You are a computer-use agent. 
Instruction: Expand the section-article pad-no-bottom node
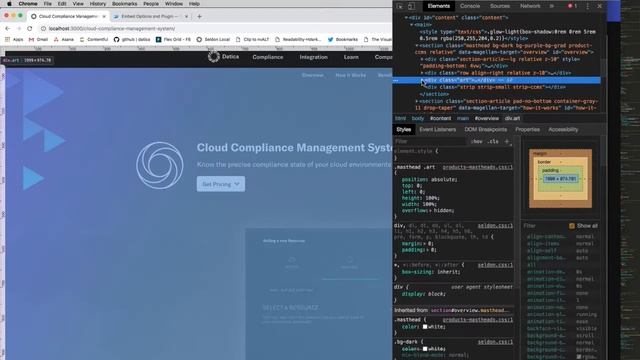pos(417,101)
